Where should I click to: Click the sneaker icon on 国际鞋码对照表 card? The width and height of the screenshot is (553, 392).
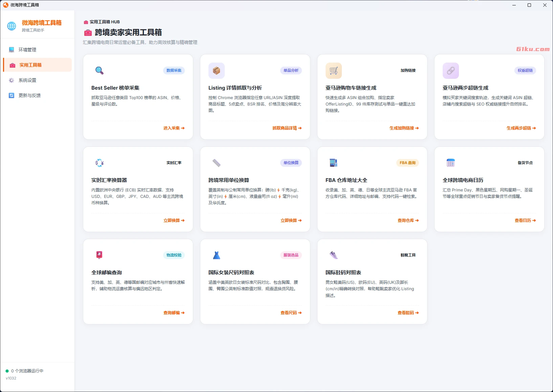tap(334, 255)
